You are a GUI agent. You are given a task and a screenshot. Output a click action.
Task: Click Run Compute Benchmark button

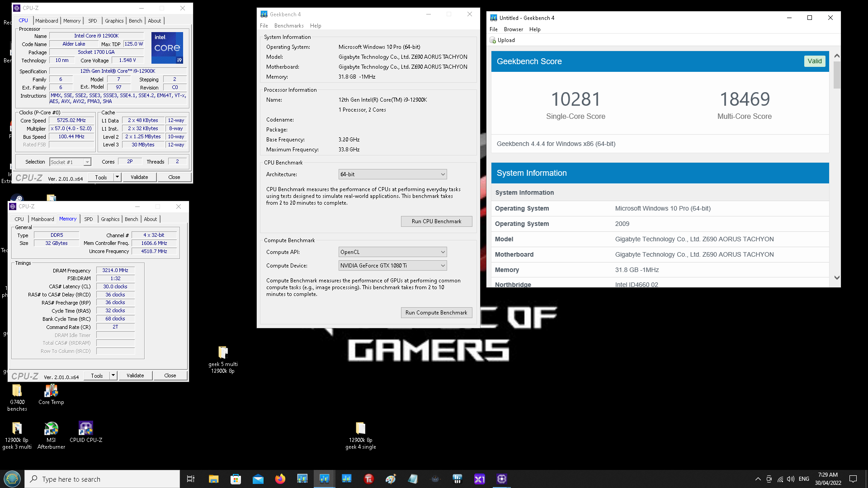[436, 313]
